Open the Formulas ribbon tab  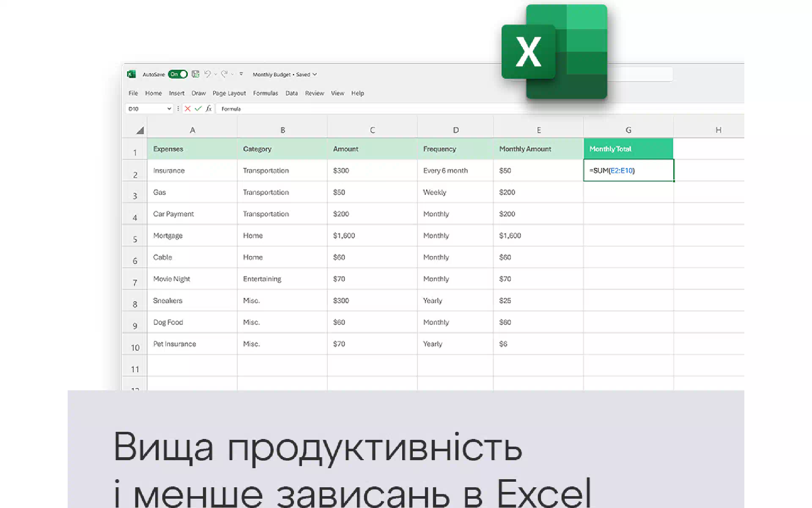pyautogui.click(x=265, y=93)
